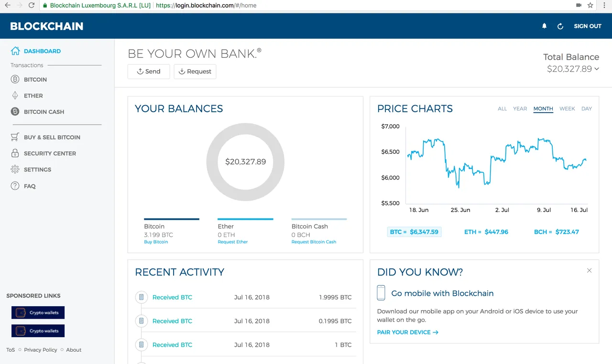Click the notification bell icon
The image size is (612, 364).
pyautogui.click(x=544, y=26)
